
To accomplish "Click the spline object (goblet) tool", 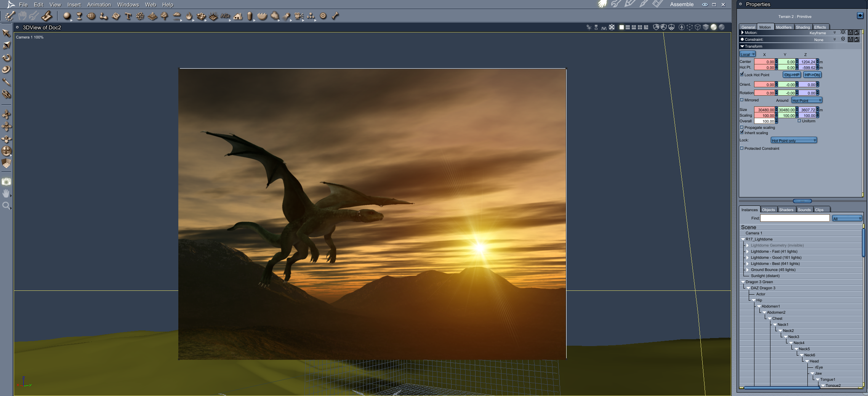I will (79, 16).
